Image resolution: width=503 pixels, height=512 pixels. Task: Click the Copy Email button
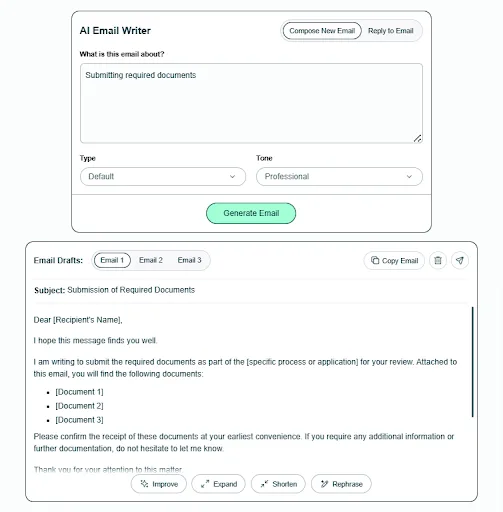[x=394, y=260]
